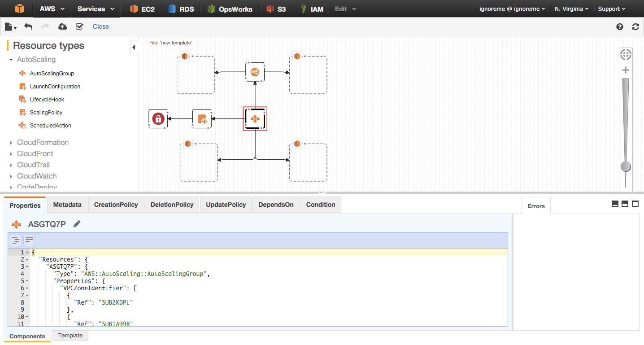644x345 pixels.
Task: Switch to the Template tab
Action: [70, 335]
